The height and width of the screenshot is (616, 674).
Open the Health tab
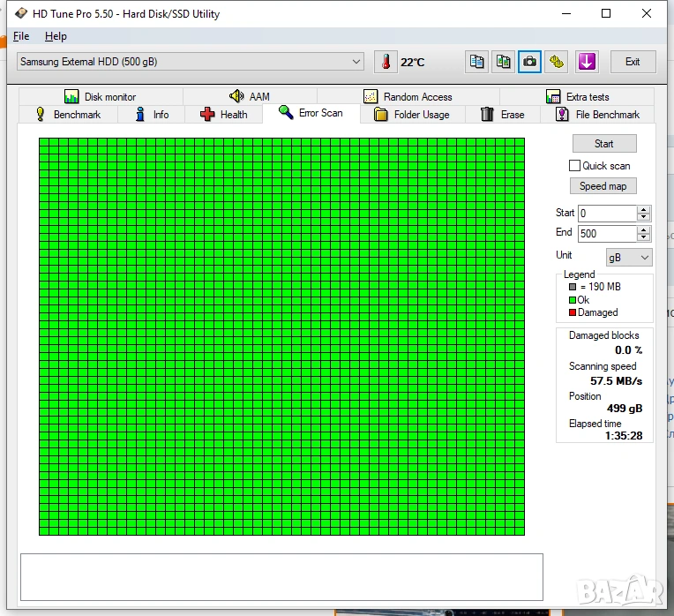click(224, 115)
